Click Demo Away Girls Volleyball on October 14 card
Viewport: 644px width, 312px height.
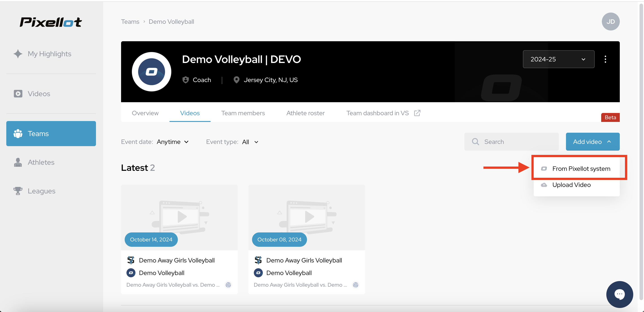[177, 260]
